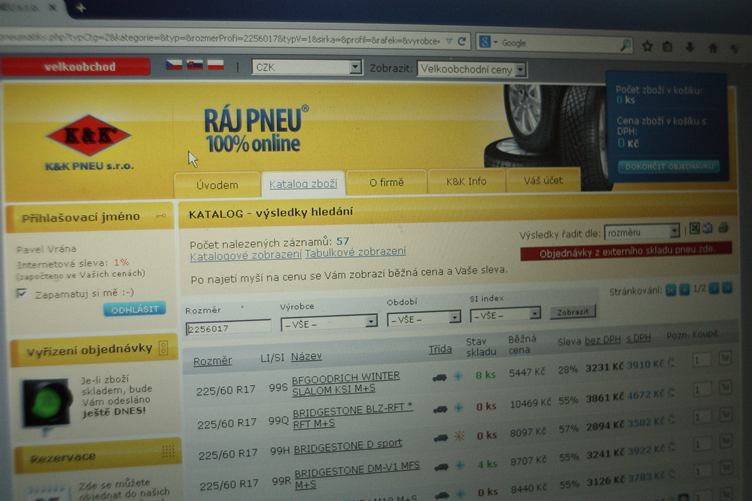Open the Úvodem tab
Screen dimensions: 752x501
tap(217, 185)
